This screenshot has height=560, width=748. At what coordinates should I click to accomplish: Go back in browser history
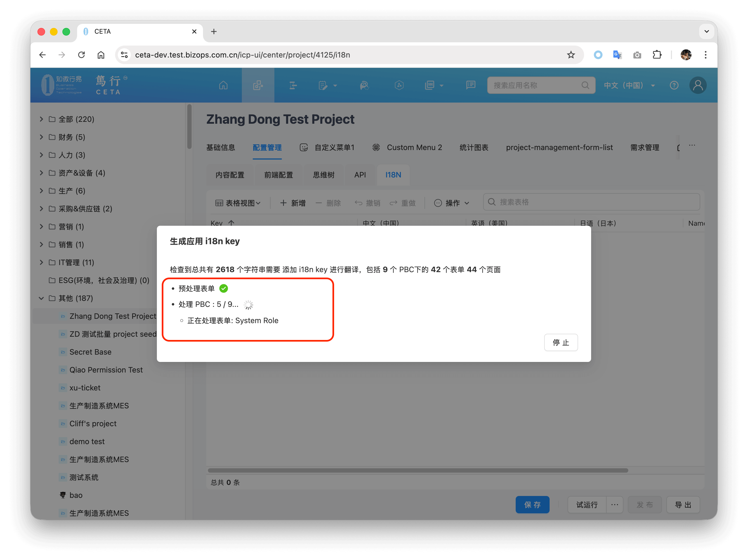tap(43, 55)
